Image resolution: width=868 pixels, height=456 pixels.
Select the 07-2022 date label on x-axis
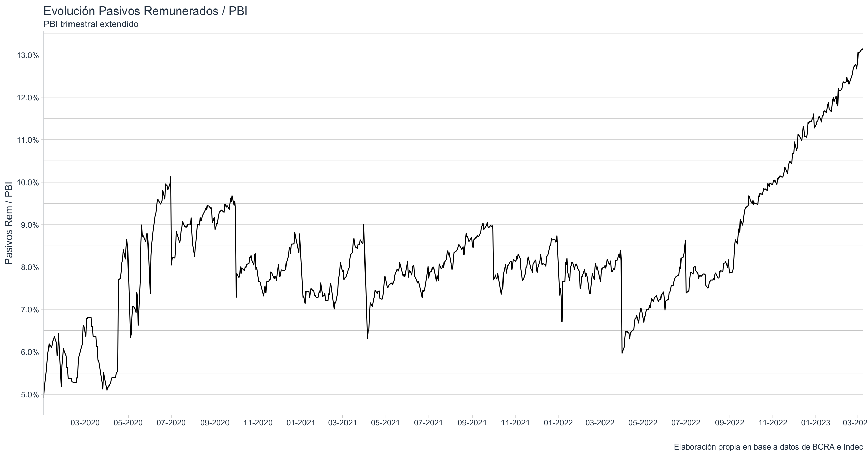(686, 423)
